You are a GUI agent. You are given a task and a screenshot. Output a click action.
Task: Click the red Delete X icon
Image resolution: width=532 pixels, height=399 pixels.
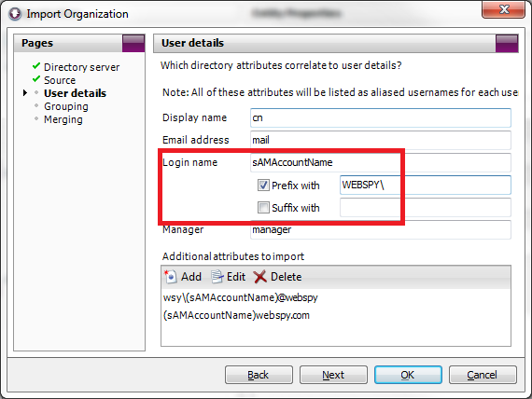pyautogui.click(x=260, y=277)
